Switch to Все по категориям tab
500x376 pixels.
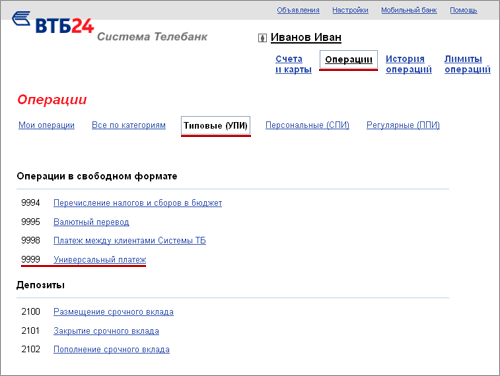129,125
